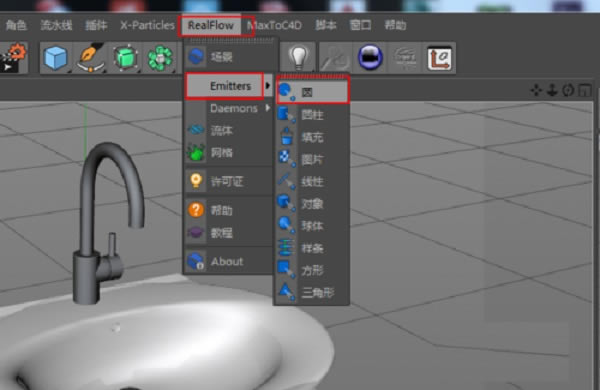Open the 脚本 menu
The image size is (600, 390).
tap(326, 25)
